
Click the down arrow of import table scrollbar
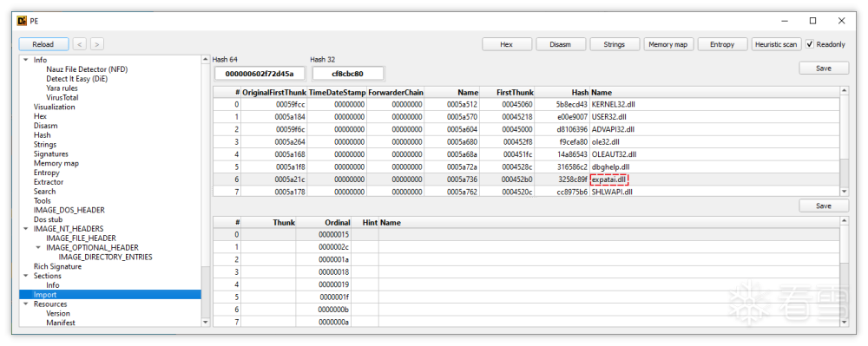(x=845, y=192)
